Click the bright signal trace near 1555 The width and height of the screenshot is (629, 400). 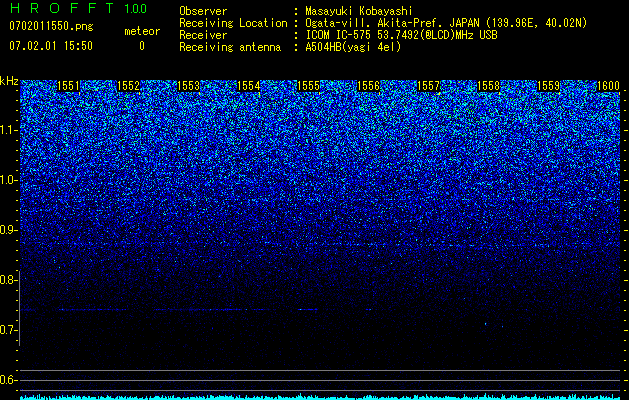(307, 309)
